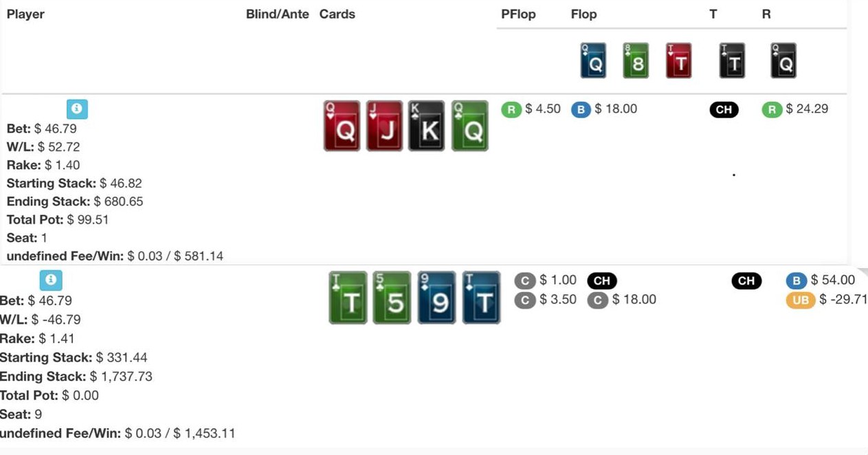Viewport: 868px width, 455px height.
Task: Click the orange UB badge next to $-29.71
Action: pyautogui.click(x=799, y=300)
